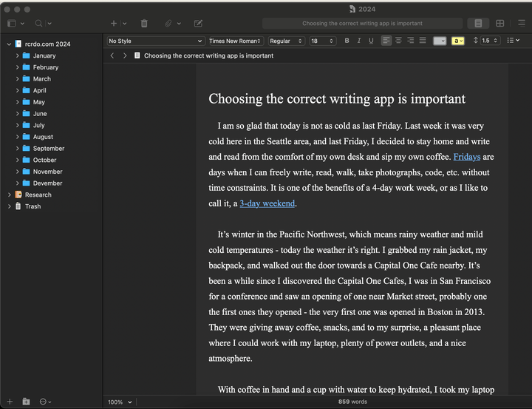
Task: Click the document title quick search field
Action: coord(362,24)
